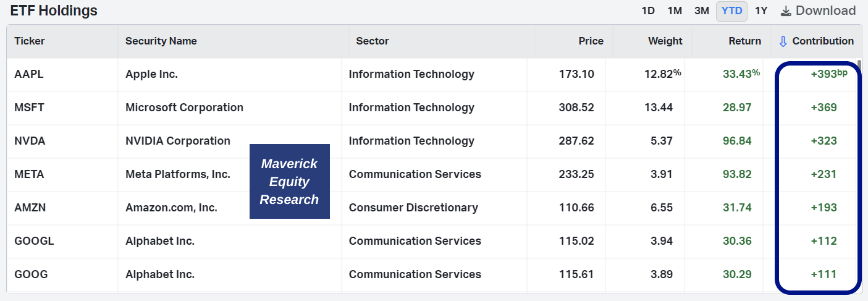Viewport: 868px width, 301px height.
Task: Sort by the Weight column header
Action: [x=665, y=41]
